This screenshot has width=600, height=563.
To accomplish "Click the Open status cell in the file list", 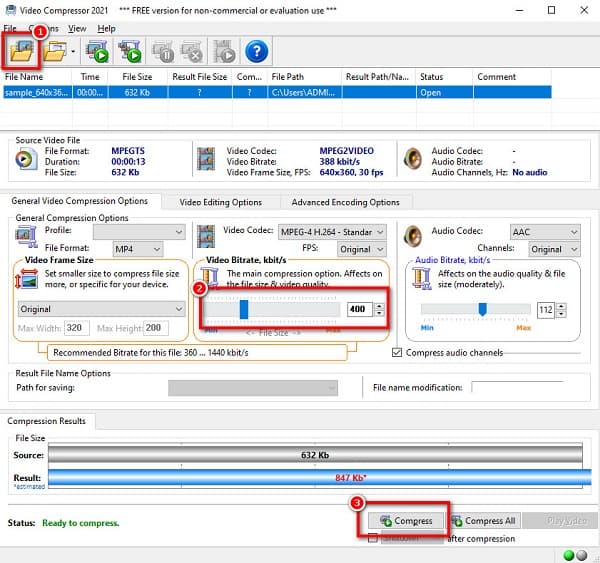I will [444, 93].
